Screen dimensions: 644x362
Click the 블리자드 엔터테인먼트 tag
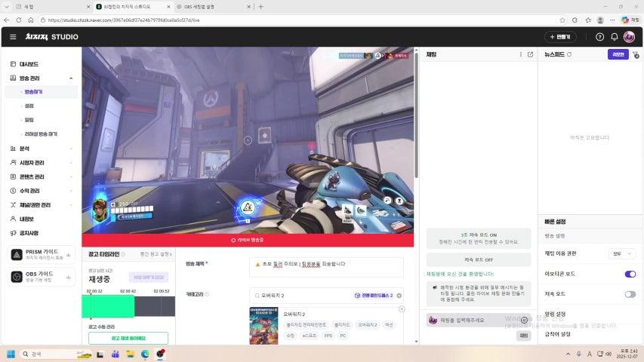click(306, 324)
